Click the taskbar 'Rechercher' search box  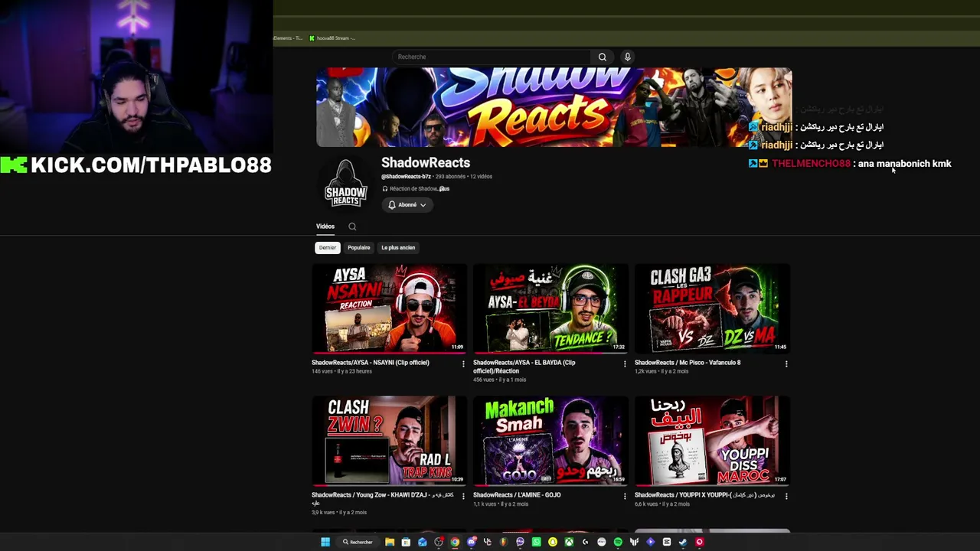pyautogui.click(x=358, y=542)
